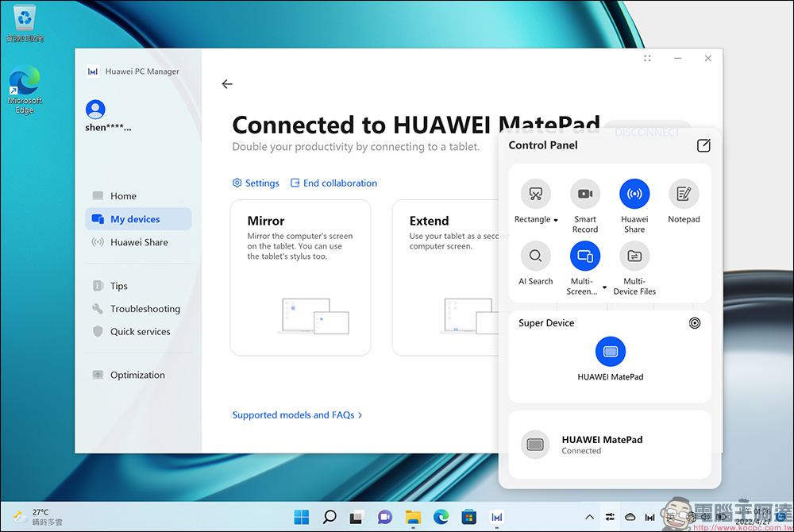The width and height of the screenshot is (794, 532).
Task: Click the Super Device target icon
Action: [694, 323]
